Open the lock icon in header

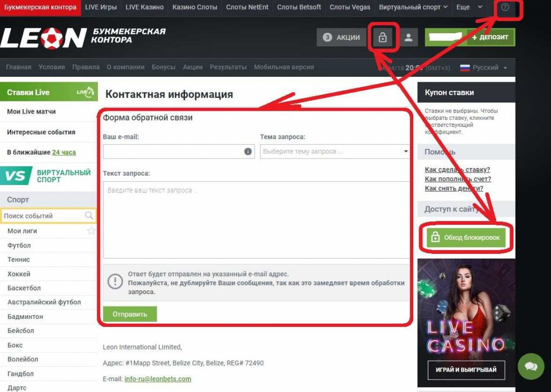pos(383,37)
